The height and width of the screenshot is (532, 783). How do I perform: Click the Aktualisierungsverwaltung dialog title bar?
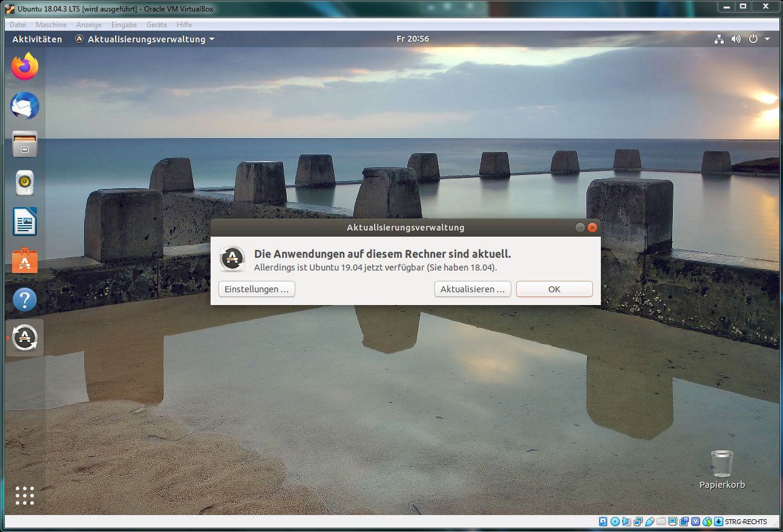pyautogui.click(x=405, y=228)
